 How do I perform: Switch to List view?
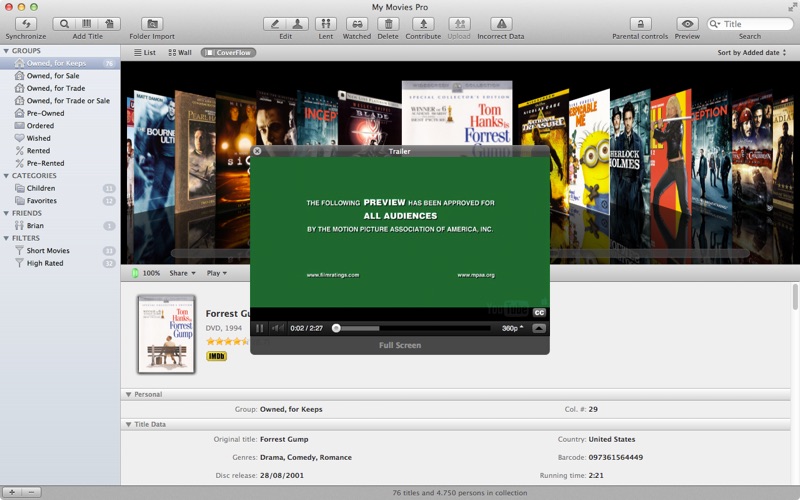[x=145, y=53]
